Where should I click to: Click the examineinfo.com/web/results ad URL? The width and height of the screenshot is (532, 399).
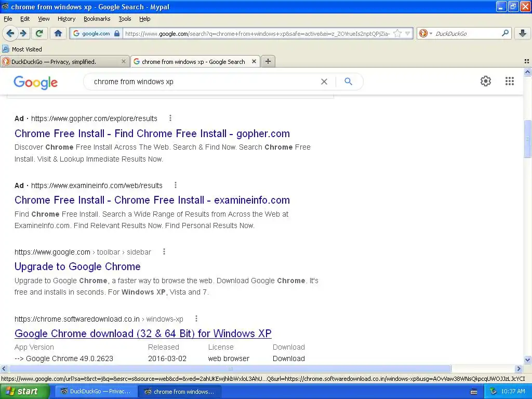tap(97, 185)
